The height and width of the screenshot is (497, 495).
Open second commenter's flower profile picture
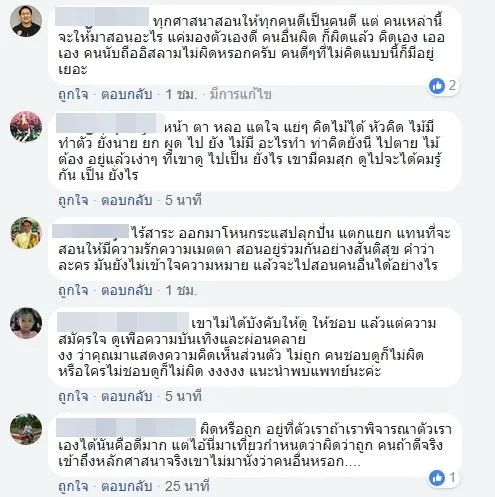tap(26, 127)
